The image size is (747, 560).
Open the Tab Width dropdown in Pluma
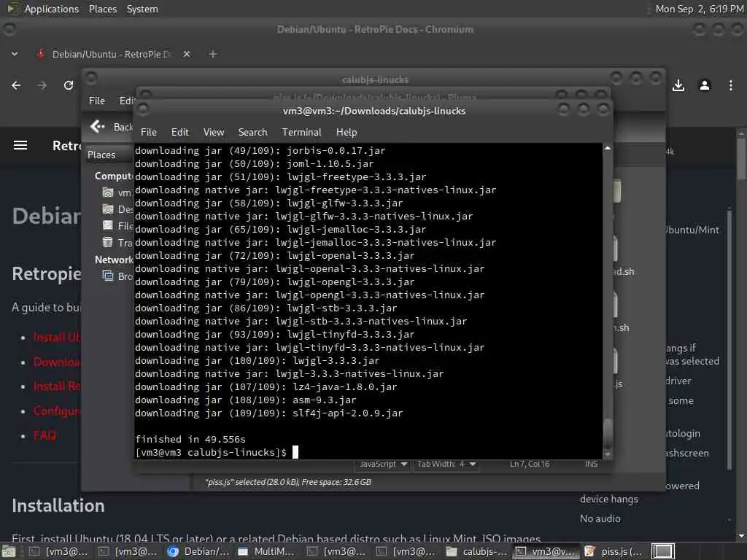pos(446,464)
